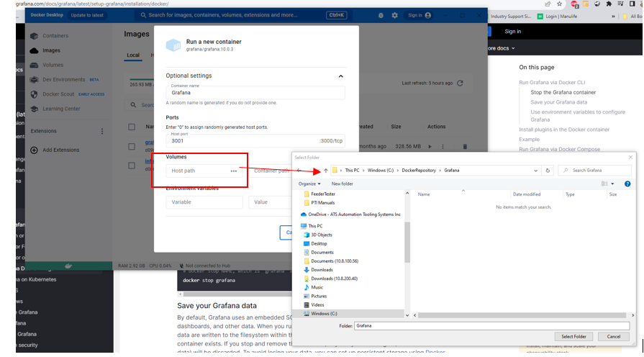The image size is (644, 357).
Task: Select This PC in navigation tree
Action: point(312,226)
